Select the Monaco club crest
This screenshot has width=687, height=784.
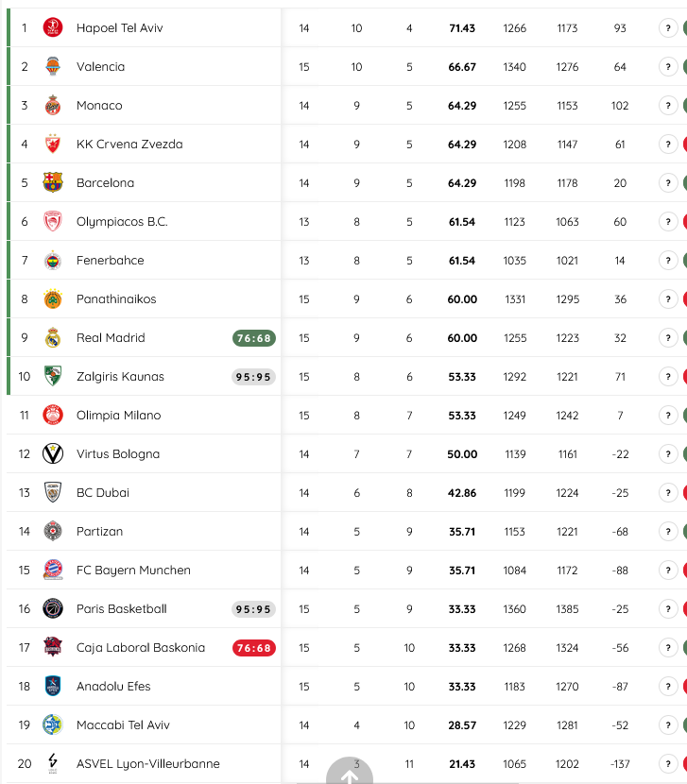(53, 105)
